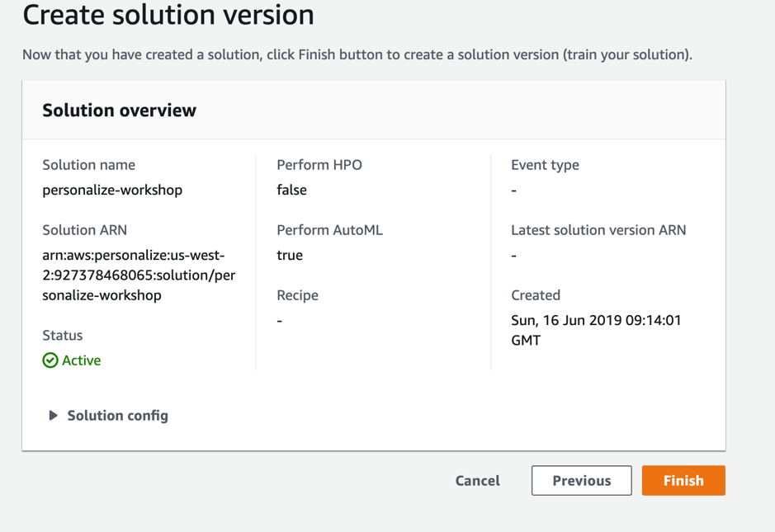Click the Latest solution version ARN label
Viewport: 775px width, 532px height.
[x=598, y=230]
